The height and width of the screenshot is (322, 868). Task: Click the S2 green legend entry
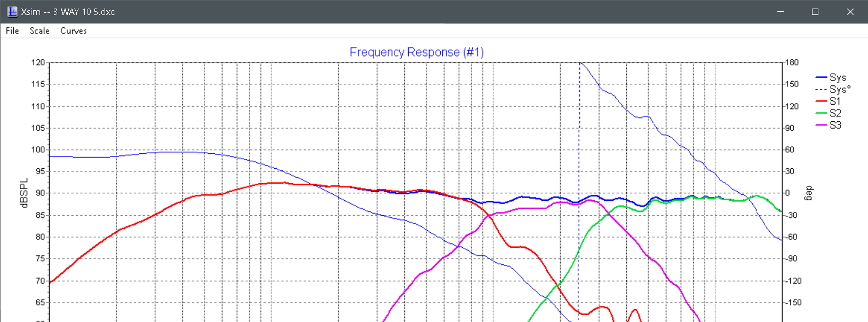click(x=829, y=113)
